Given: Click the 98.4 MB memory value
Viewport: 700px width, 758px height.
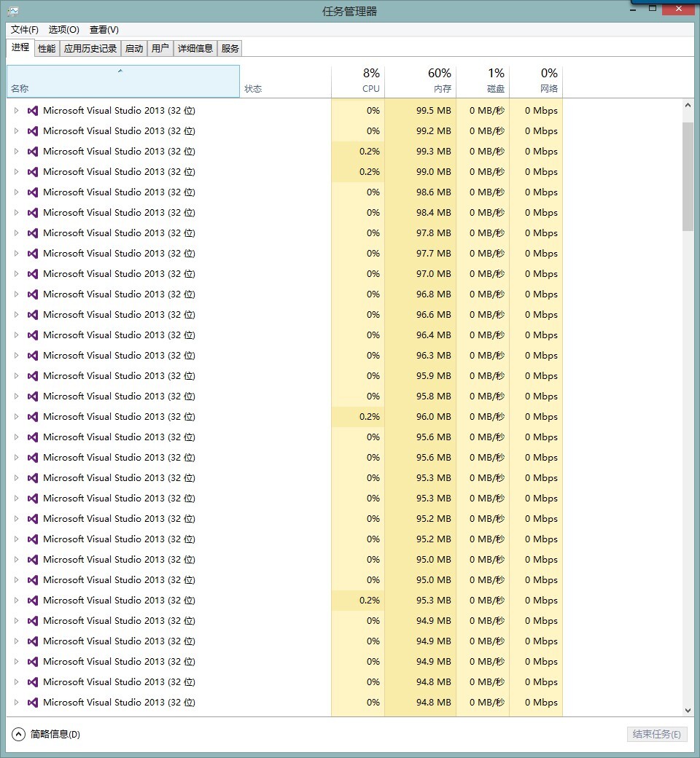Looking at the screenshot, I should [x=433, y=213].
